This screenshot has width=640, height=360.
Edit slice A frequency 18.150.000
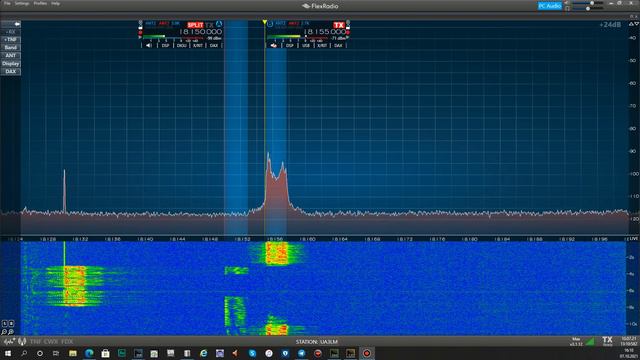(x=201, y=31)
